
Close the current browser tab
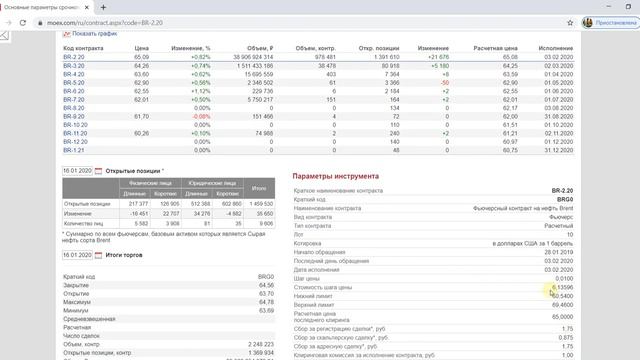coord(87,7)
